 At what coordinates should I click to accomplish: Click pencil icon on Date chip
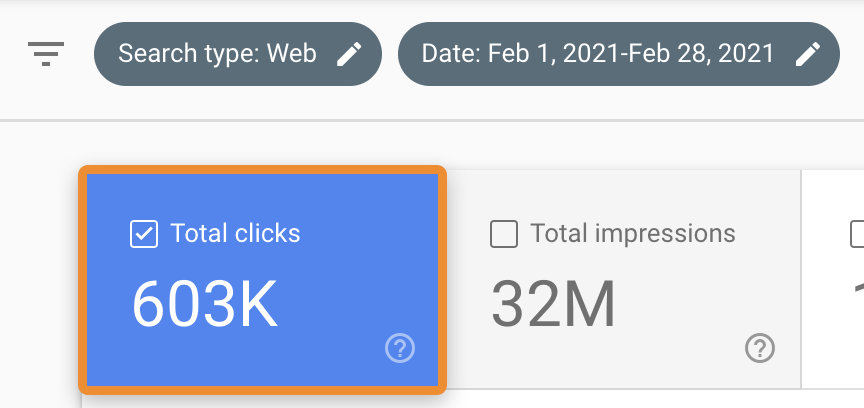tap(808, 54)
